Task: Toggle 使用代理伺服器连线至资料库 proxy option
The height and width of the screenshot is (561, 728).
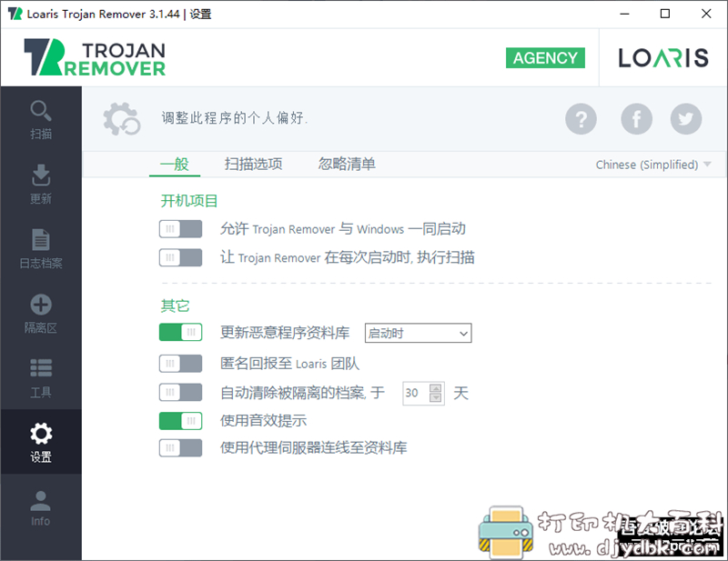Action: pos(180,447)
